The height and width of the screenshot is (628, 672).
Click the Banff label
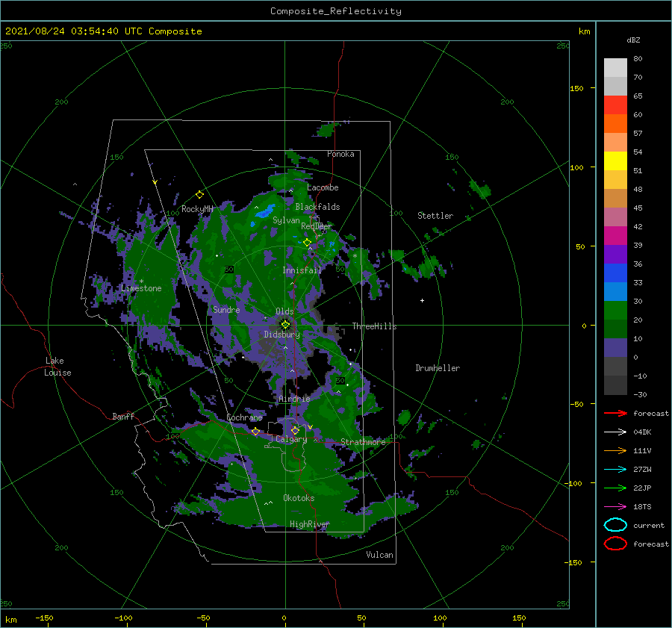pyautogui.click(x=123, y=416)
